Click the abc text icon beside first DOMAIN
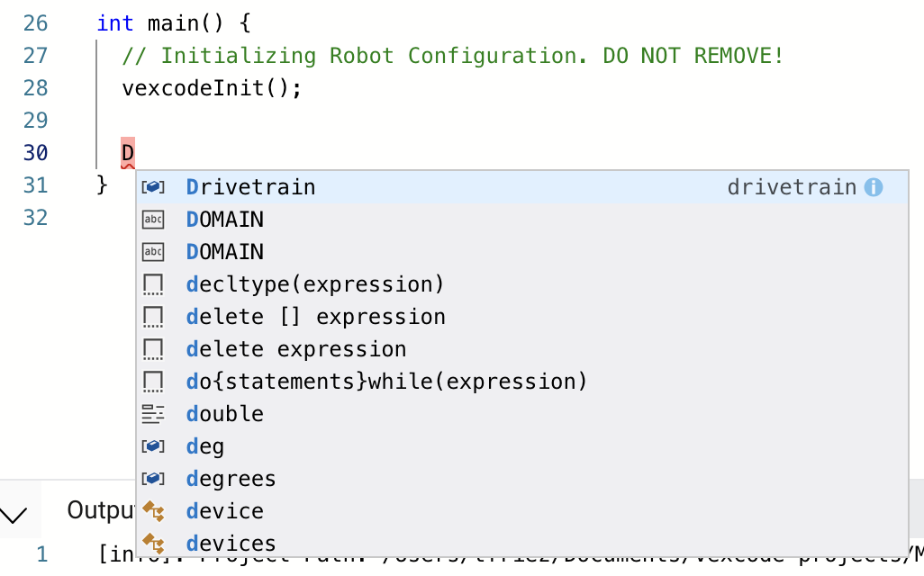This screenshot has height=576, width=924. [x=153, y=220]
